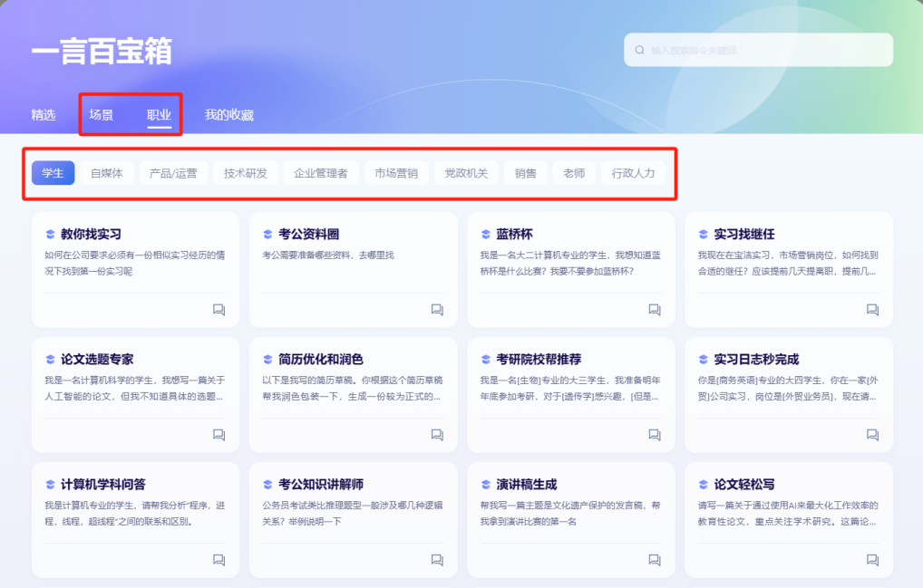Image resolution: width=923 pixels, height=588 pixels.
Task: Click layers icon beside 考公知识讲解师
Action: 267,485
